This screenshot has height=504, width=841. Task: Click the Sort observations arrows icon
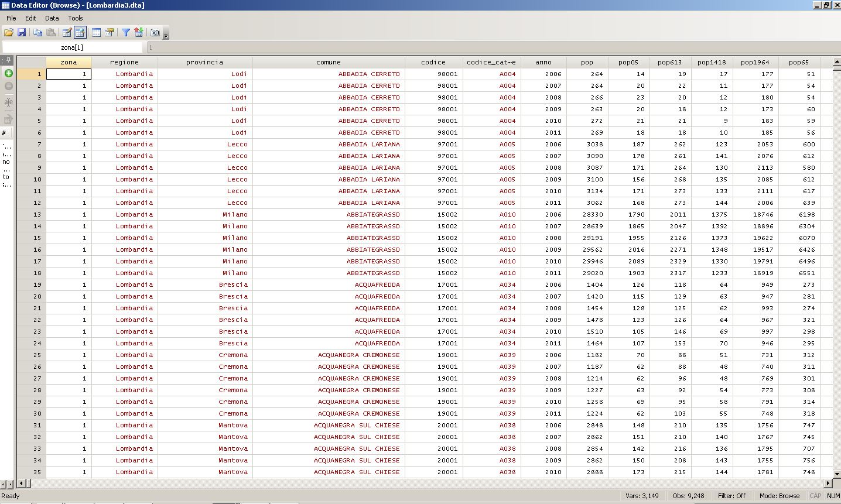pos(139,33)
